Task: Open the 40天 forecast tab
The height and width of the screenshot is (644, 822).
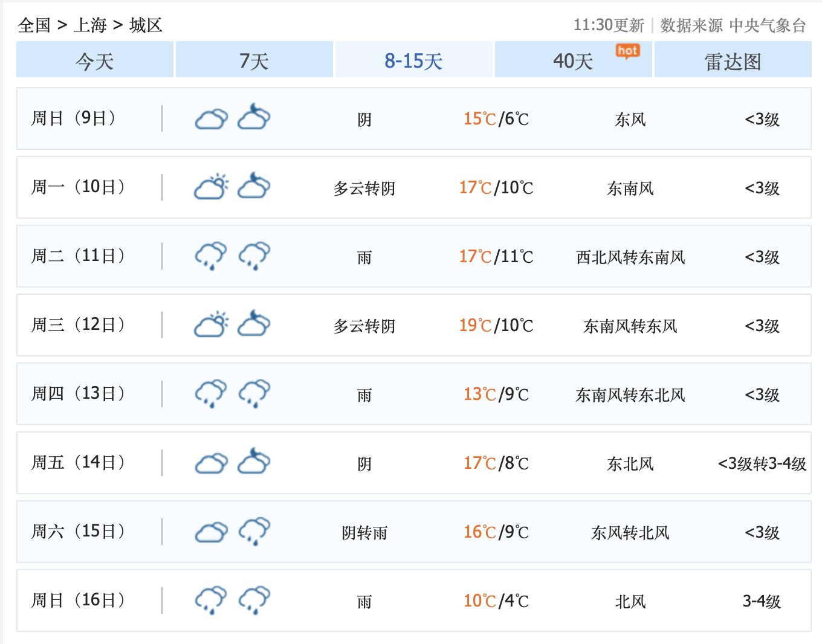Action: [573, 60]
